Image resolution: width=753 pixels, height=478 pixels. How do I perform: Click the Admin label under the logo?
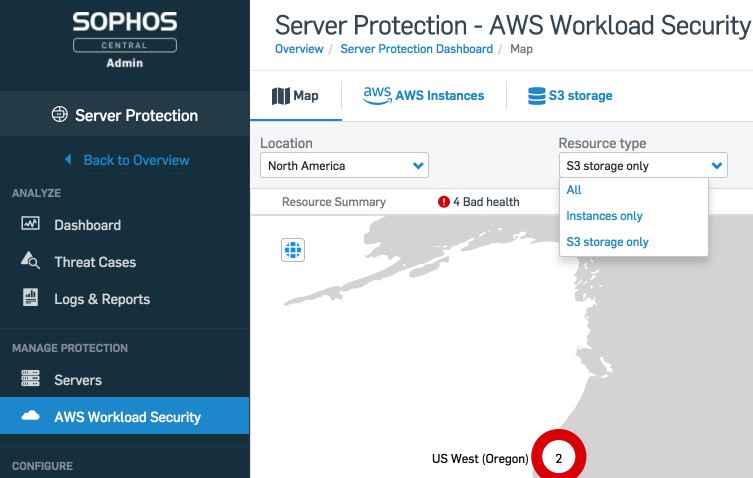pyautogui.click(x=125, y=63)
